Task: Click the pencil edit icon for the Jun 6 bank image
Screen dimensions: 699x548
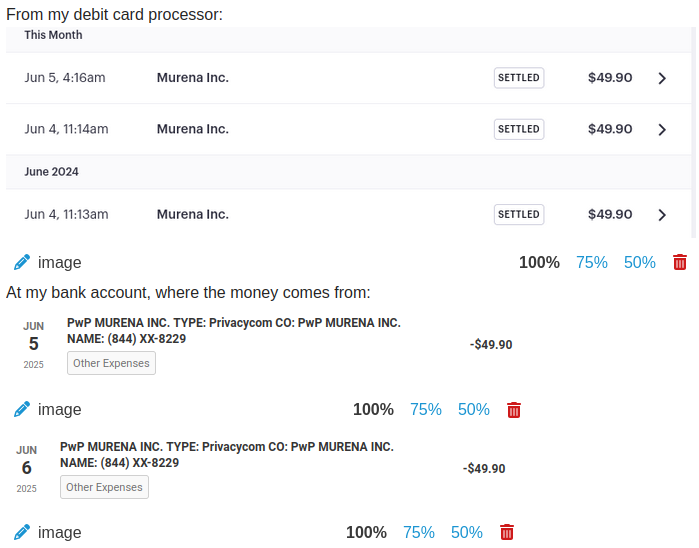Action: pos(22,532)
